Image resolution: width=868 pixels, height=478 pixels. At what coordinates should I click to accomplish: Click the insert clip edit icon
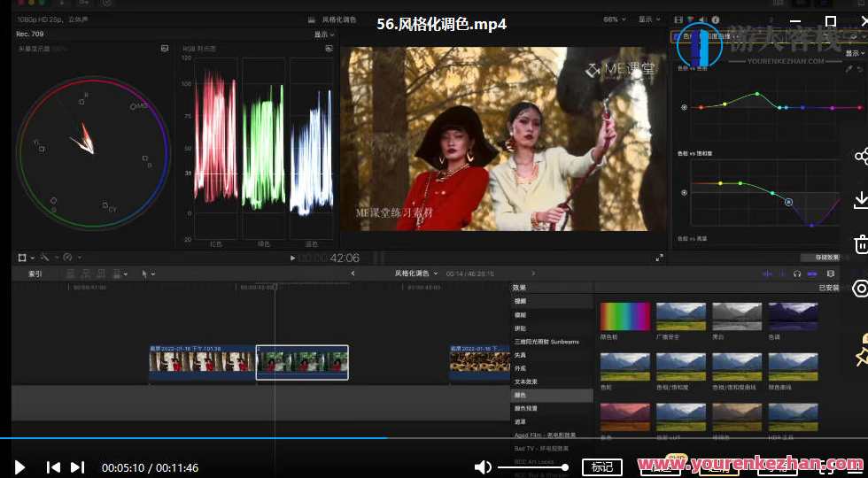pyautogui.click(x=86, y=274)
